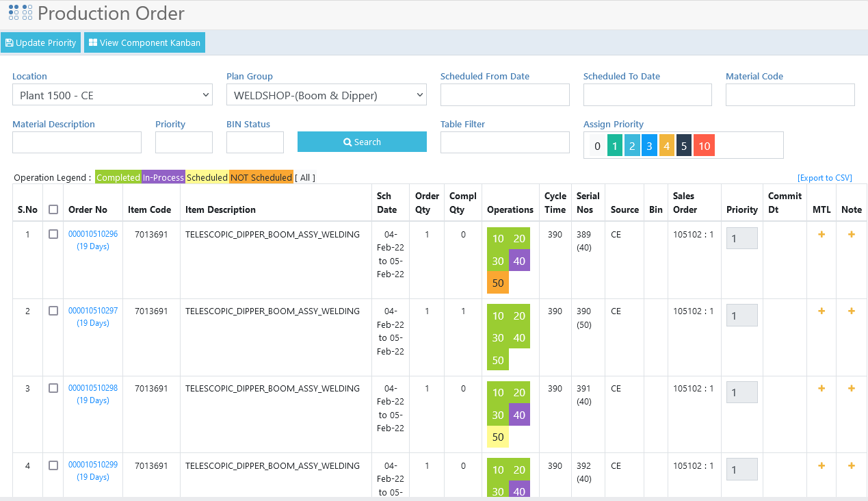Open order 000010510298 link
The image size is (868, 501).
(x=93, y=388)
